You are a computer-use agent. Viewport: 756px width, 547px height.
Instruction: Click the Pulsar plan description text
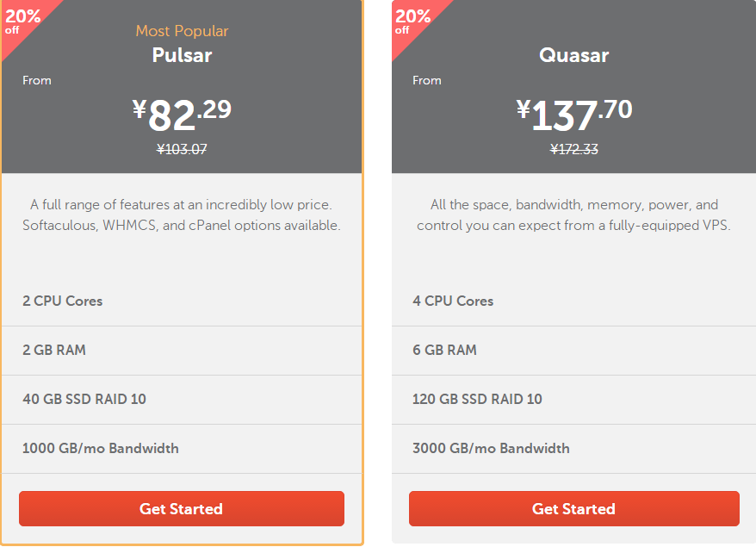point(181,214)
